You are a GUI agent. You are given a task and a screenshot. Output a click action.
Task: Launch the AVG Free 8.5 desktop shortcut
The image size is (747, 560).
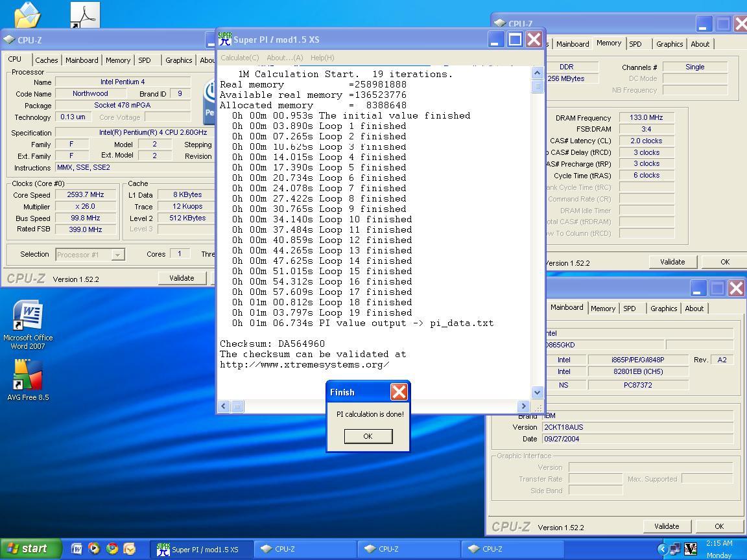pos(28,380)
